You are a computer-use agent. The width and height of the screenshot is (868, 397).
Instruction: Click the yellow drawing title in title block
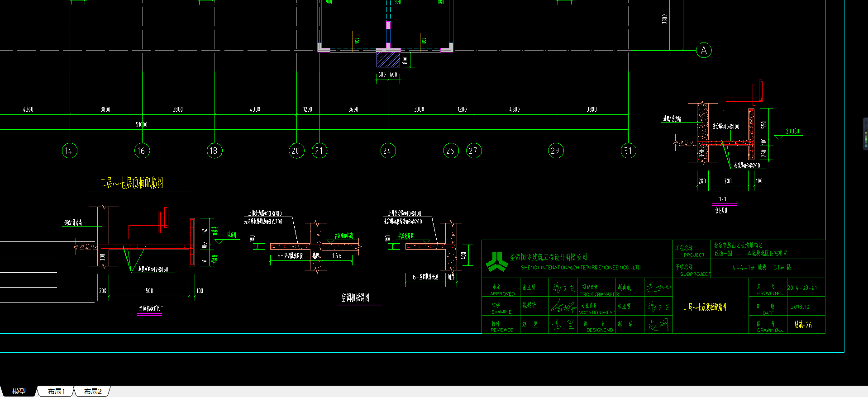click(705, 307)
